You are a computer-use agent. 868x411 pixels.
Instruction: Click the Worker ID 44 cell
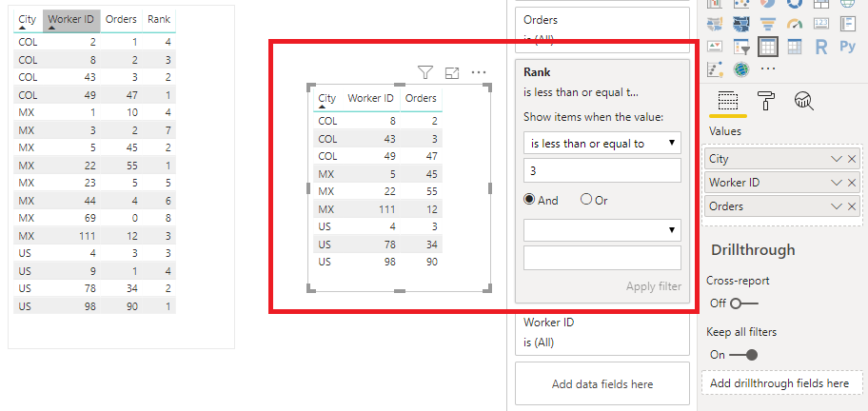(x=71, y=200)
